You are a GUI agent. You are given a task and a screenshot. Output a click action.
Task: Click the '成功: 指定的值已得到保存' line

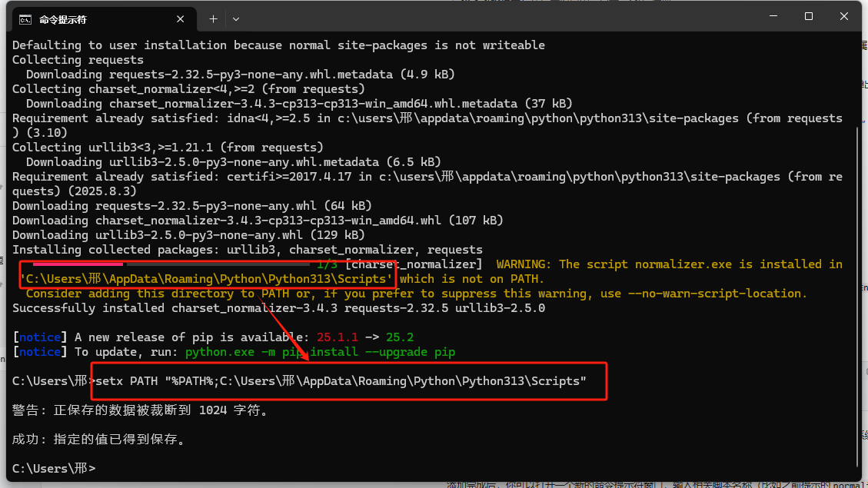pos(98,440)
